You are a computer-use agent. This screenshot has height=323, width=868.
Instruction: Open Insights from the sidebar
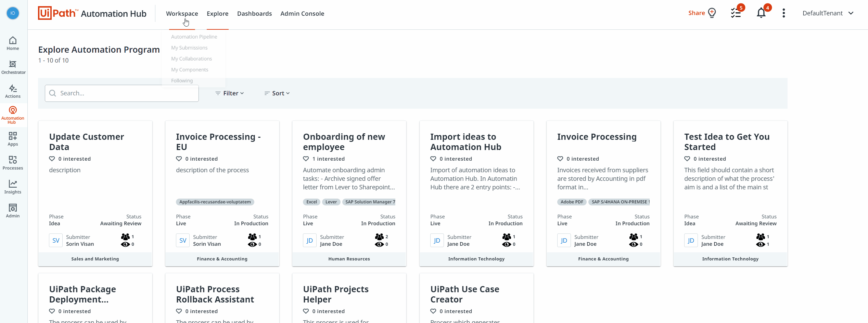point(13,187)
